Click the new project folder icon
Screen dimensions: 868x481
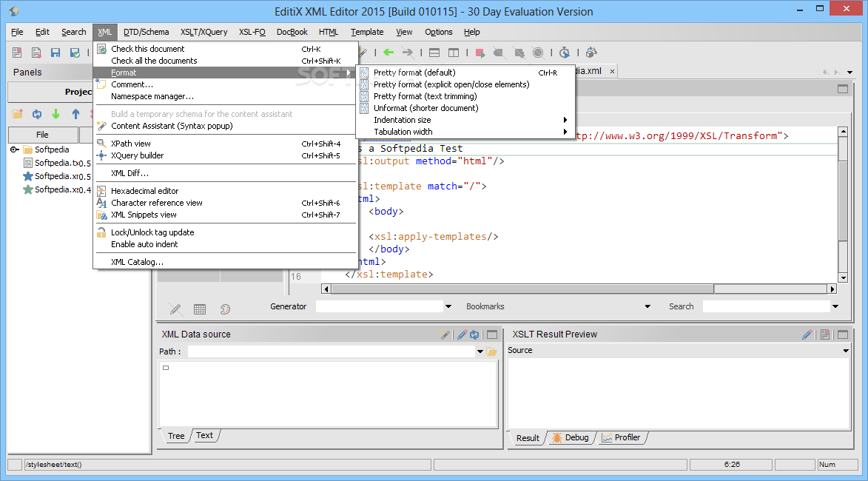(18, 114)
